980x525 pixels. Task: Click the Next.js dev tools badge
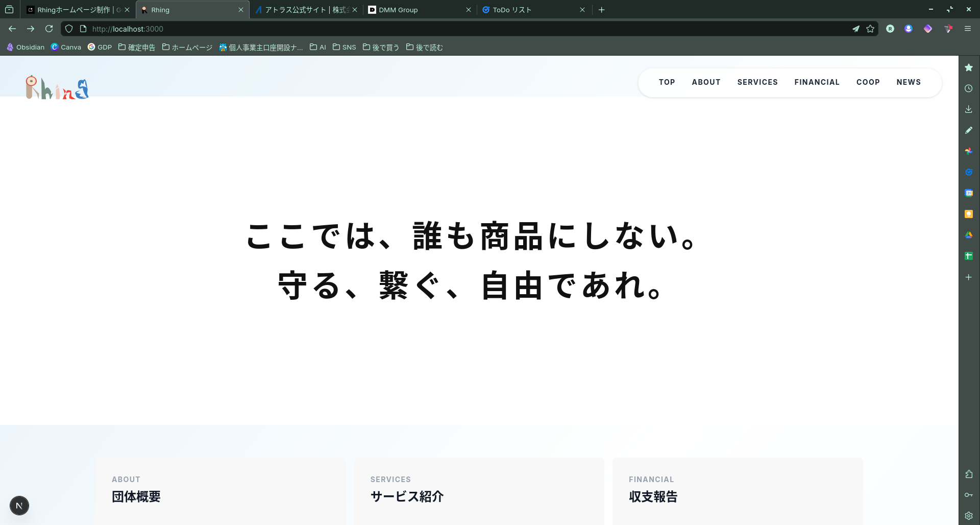click(19, 506)
